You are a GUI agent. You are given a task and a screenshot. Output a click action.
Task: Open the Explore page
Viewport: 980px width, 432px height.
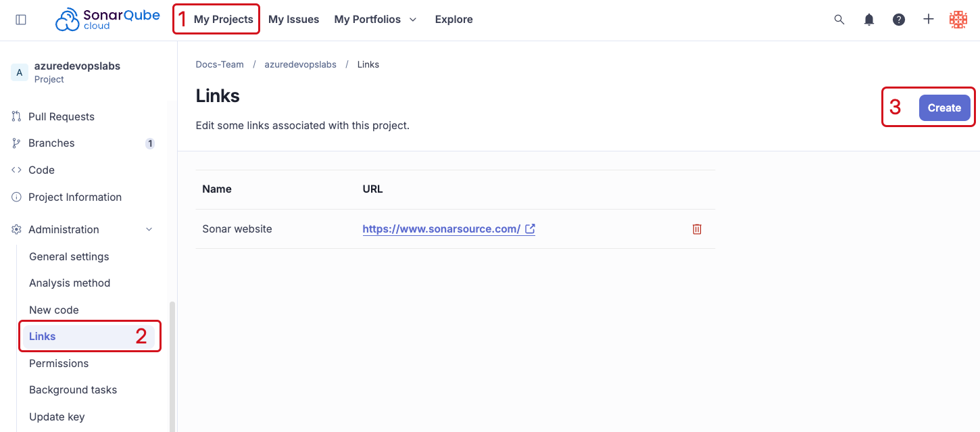click(x=454, y=20)
